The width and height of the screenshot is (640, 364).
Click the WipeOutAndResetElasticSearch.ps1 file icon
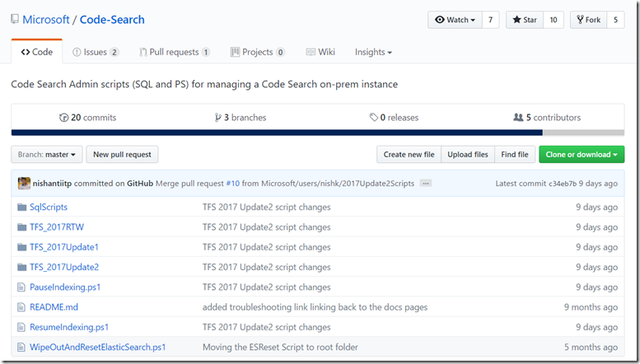click(21, 348)
